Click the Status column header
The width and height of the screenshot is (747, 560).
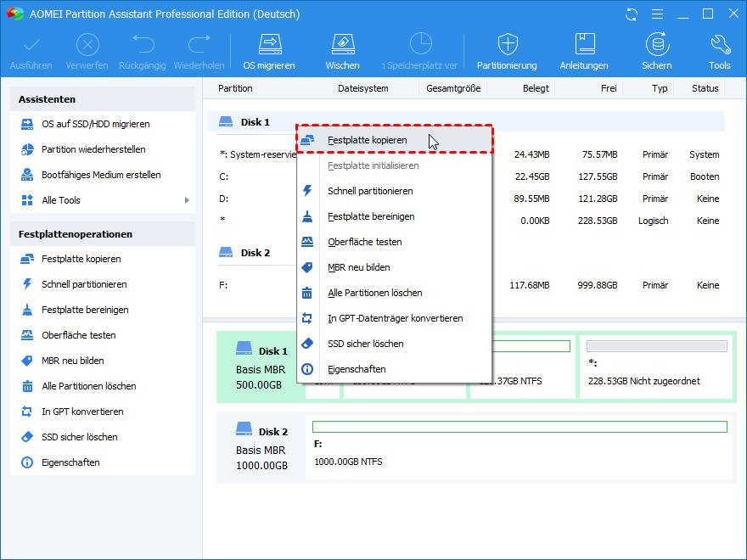point(705,88)
